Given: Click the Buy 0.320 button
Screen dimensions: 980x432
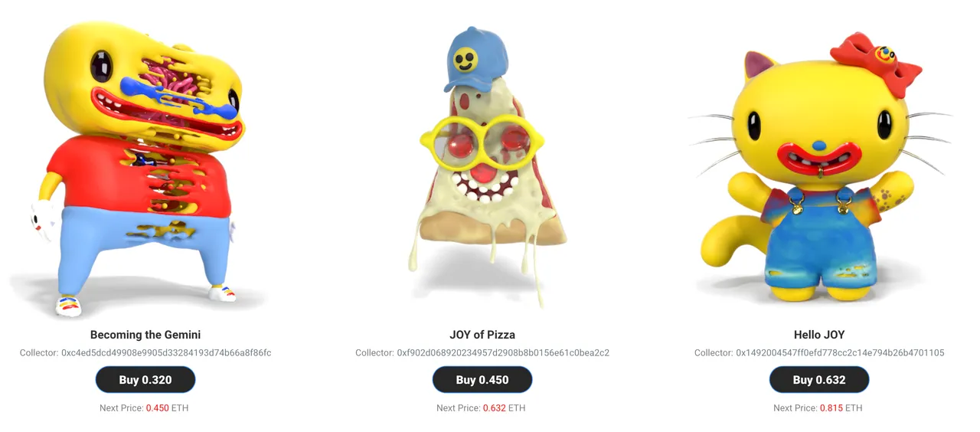Looking at the screenshot, I should [x=145, y=380].
